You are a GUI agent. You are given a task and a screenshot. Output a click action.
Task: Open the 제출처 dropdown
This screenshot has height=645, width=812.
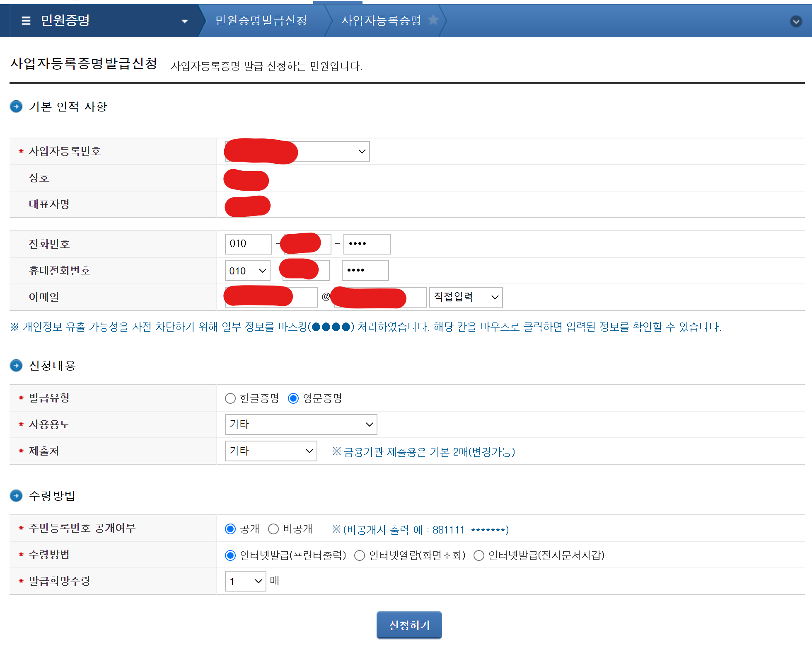(x=271, y=451)
